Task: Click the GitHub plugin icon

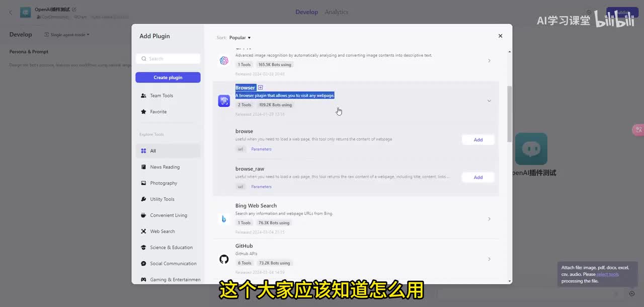Action: pos(224,259)
